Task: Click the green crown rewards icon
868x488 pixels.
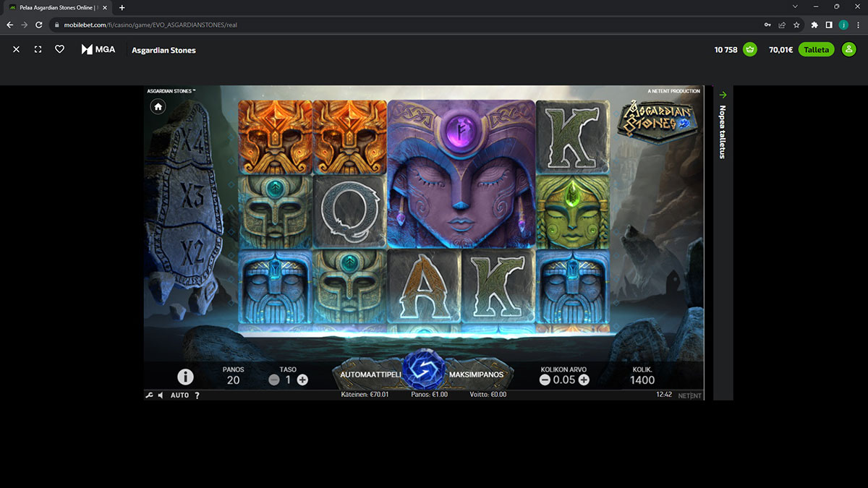Action: click(x=750, y=50)
